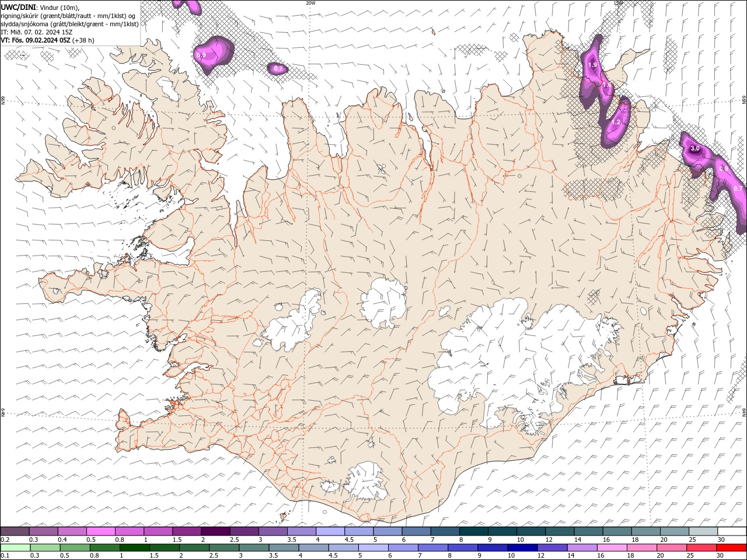Click the 0.7 value label off the east coast
Image resolution: width=747 pixels, height=560 pixels.
(x=738, y=188)
